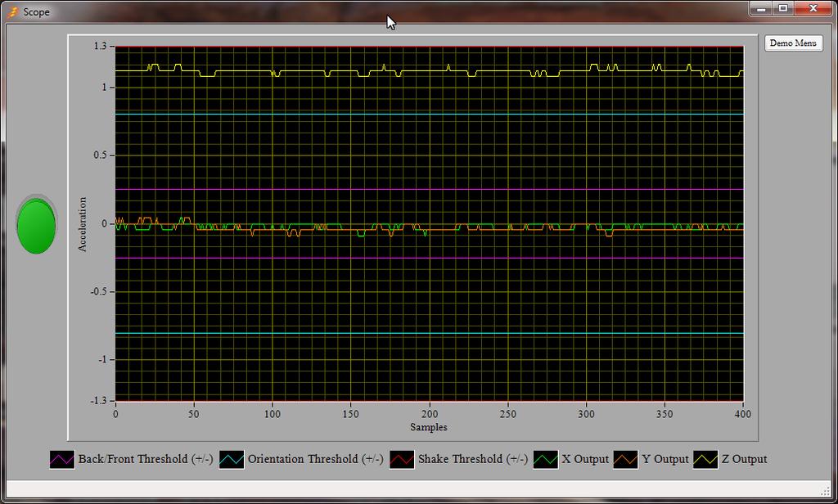The height and width of the screenshot is (504, 838).
Task: Click the Back/Front Threshold magenta legend icon
Action: [62, 459]
